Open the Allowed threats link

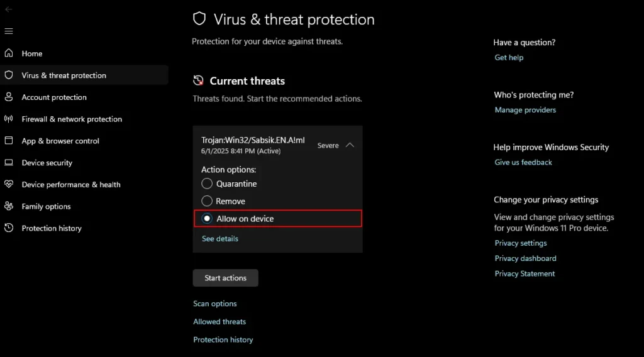coord(219,322)
